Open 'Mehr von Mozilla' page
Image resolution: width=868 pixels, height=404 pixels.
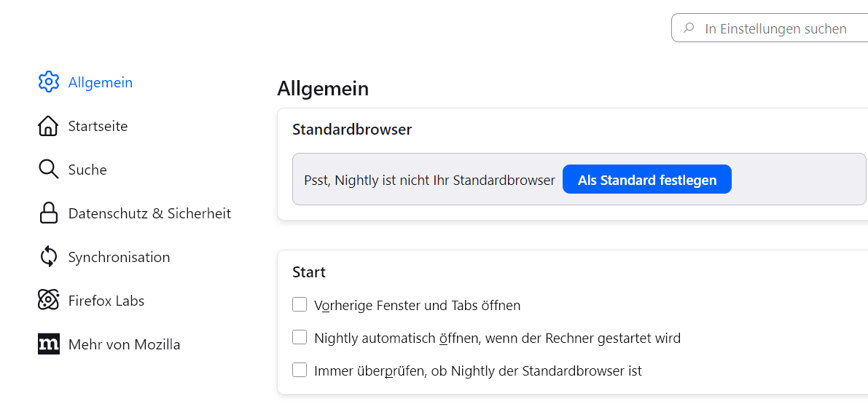click(124, 344)
